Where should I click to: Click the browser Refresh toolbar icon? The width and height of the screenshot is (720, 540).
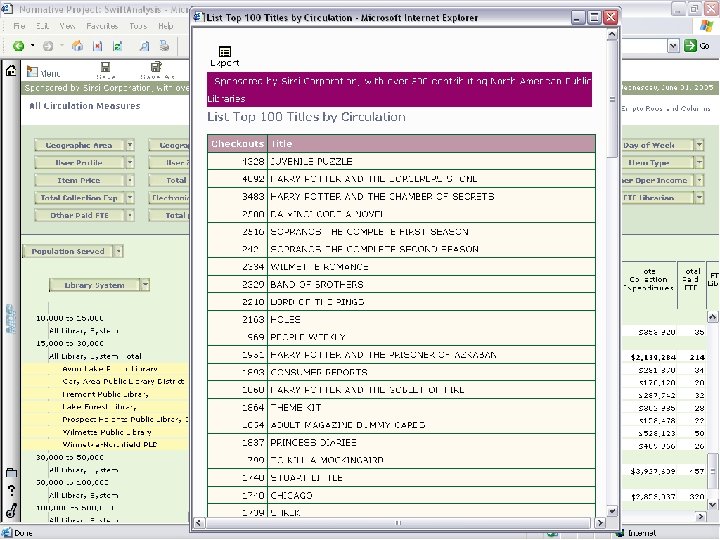(117, 46)
